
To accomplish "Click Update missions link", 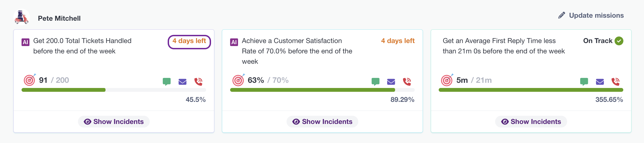I will pyautogui.click(x=591, y=15).
